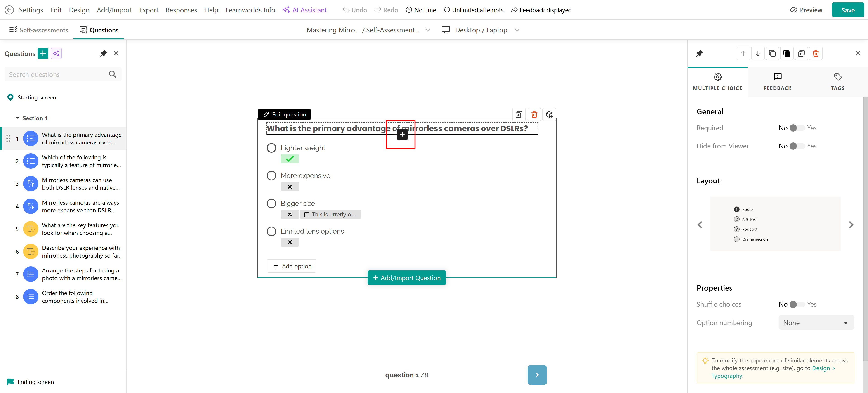The image size is (868, 393).
Task: Click the red trash icon above question
Action: [534, 115]
